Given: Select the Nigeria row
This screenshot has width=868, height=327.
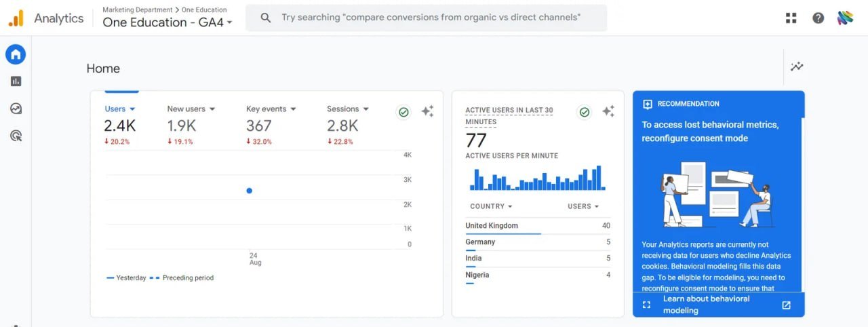Looking at the screenshot, I should click(538, 275).
